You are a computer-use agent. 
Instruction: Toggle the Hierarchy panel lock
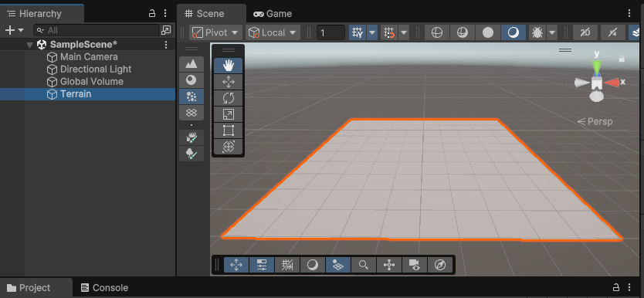[152, 14]
